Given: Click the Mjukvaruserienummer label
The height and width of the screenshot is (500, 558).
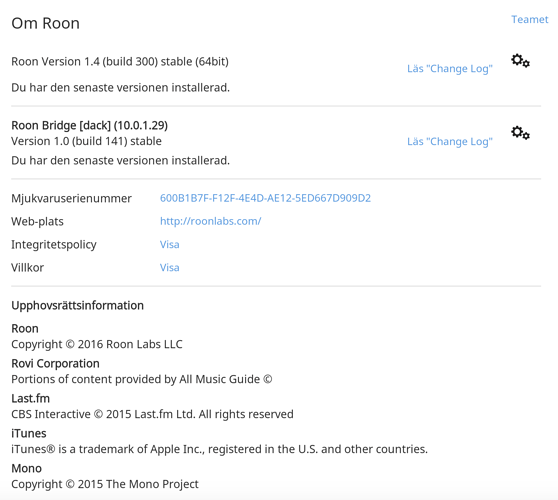Looking at the screenshot, I should (72, 199).
